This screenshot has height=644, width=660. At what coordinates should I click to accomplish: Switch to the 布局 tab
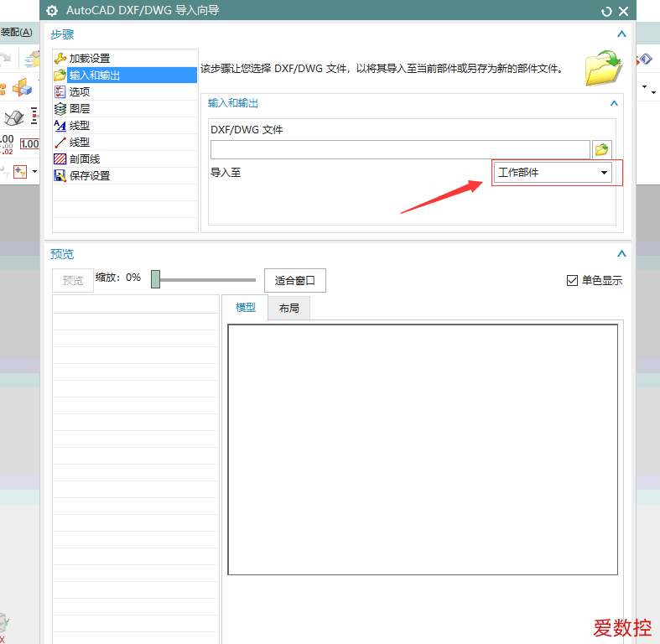point(289,309)
